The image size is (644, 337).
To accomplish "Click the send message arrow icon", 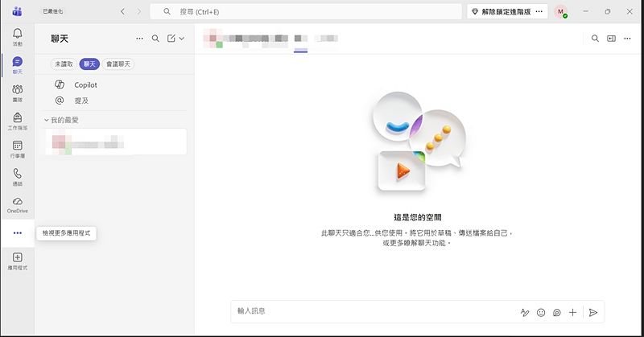I will point(593,312).
